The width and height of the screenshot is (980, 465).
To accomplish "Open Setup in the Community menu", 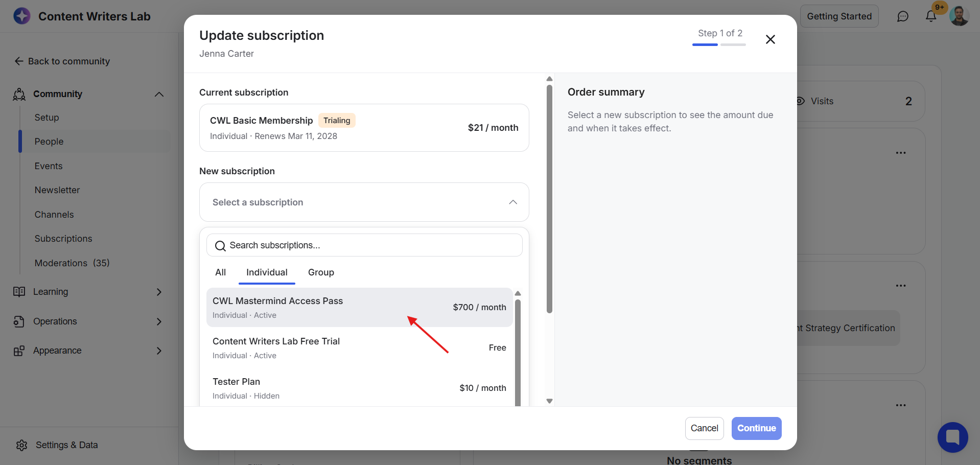I will click(x=46, y=118).
